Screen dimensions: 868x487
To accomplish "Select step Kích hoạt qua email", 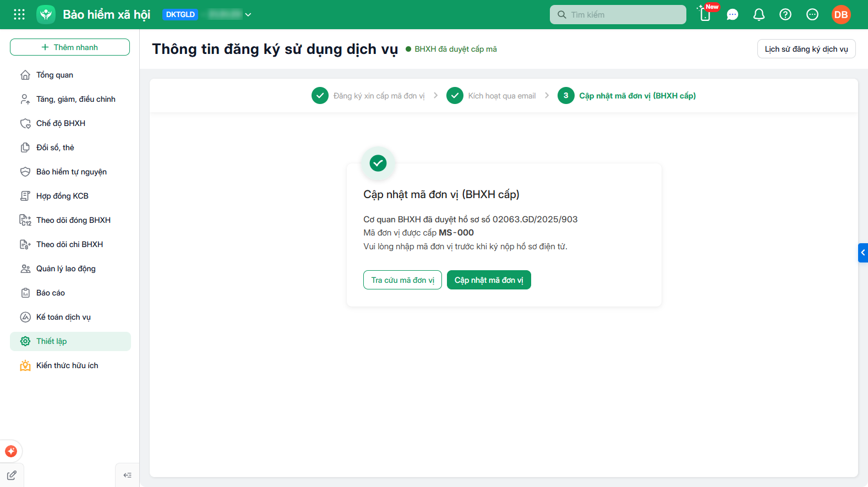I will [491, 96].
